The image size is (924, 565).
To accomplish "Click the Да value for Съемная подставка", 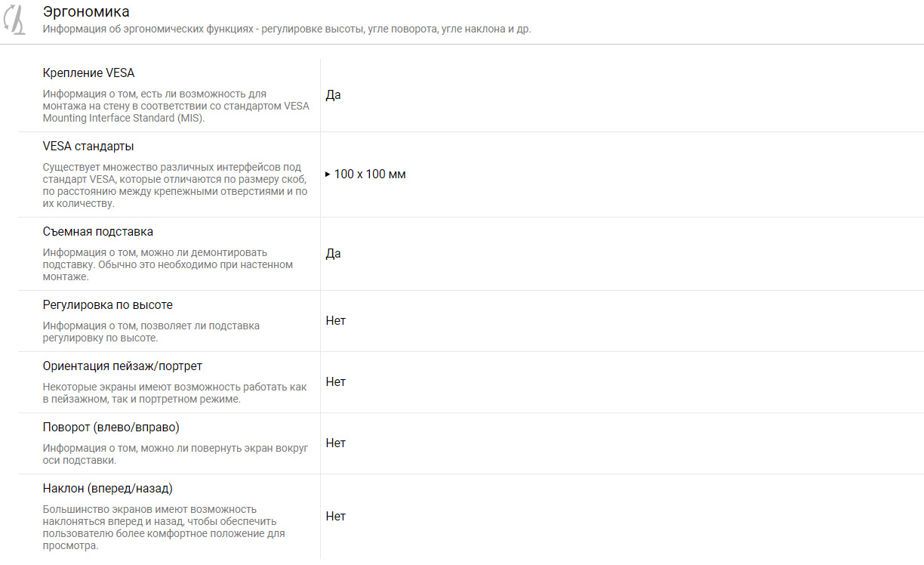I will (x=333, y=254).
